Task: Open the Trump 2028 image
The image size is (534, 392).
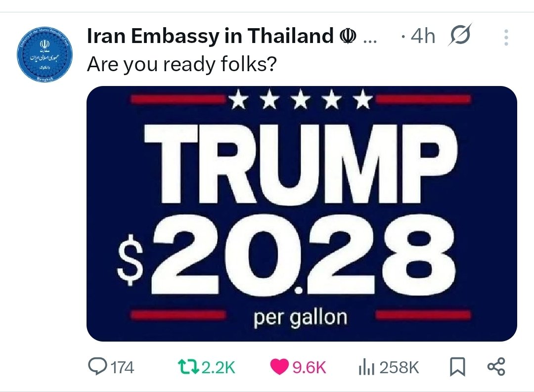Action: click(302, 214)
